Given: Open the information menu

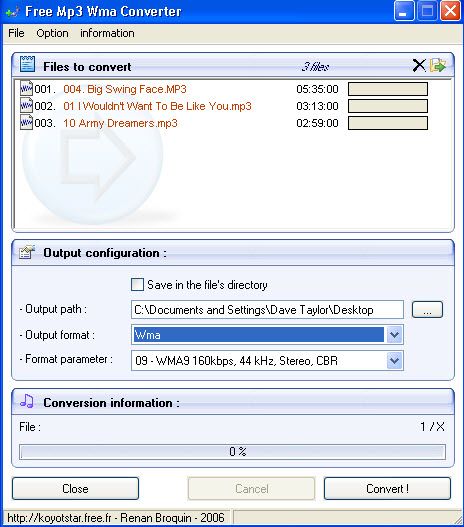Looking at the screenshot, I should point(107,33).
